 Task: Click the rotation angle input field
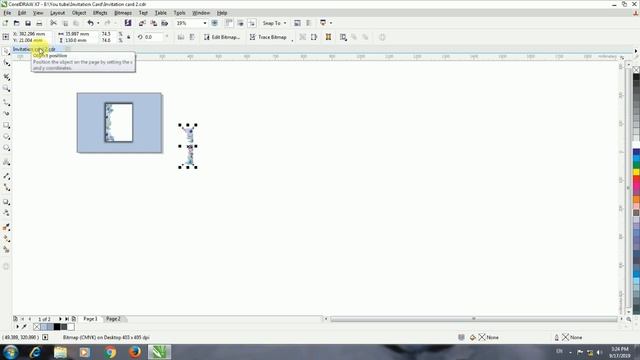[x=153, y=37]
